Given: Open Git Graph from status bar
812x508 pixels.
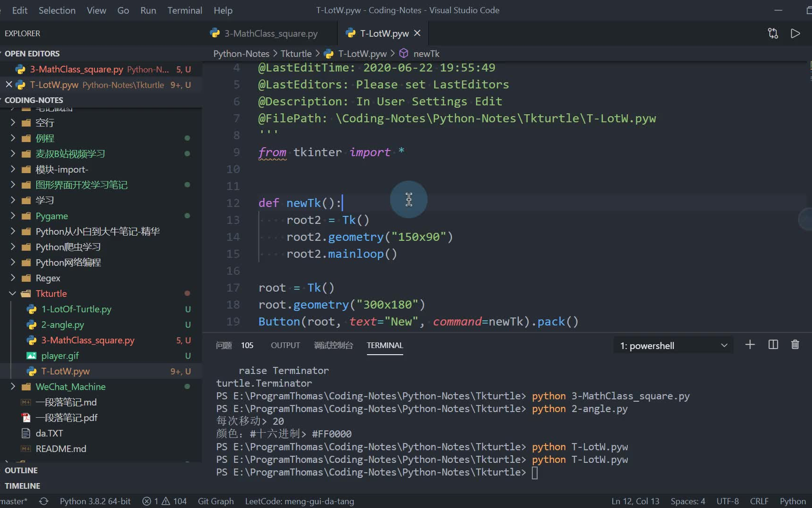Looking at the screenshot, I should click(216, 501).
